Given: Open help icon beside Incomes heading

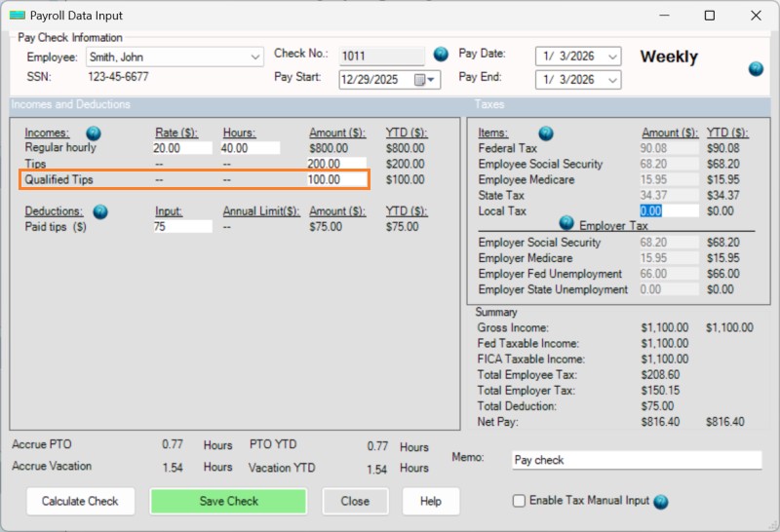Looking at the screenshot, I should pyautogui.click(x=94, y=133).
